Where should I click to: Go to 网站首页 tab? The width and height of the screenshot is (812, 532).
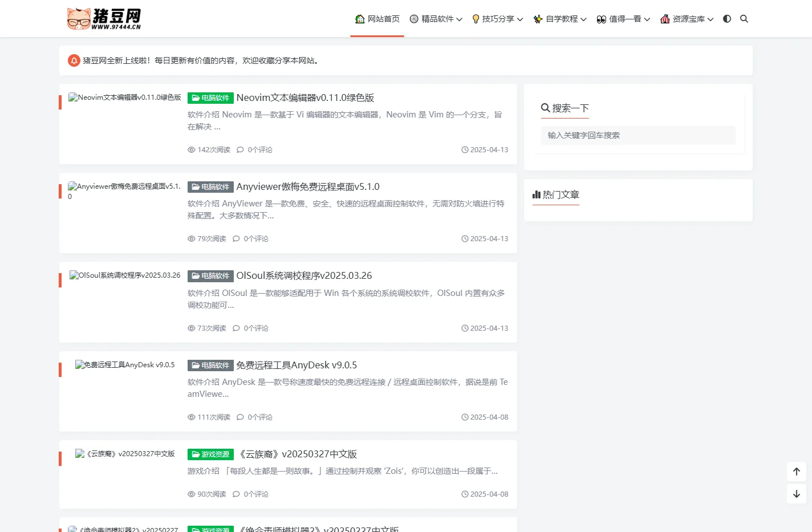pyautogui.click(x=377, y=19)
